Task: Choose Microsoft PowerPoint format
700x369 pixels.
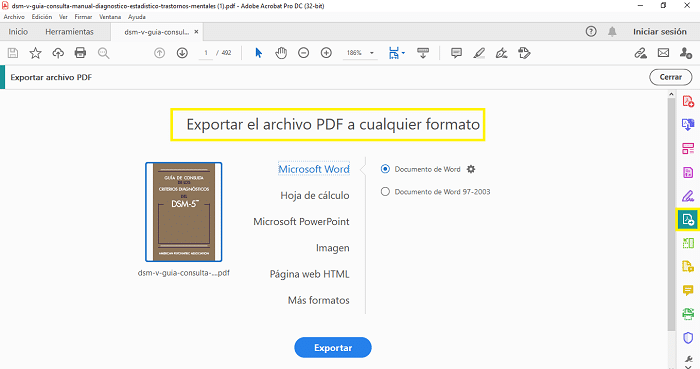Action: pos(301,222)
